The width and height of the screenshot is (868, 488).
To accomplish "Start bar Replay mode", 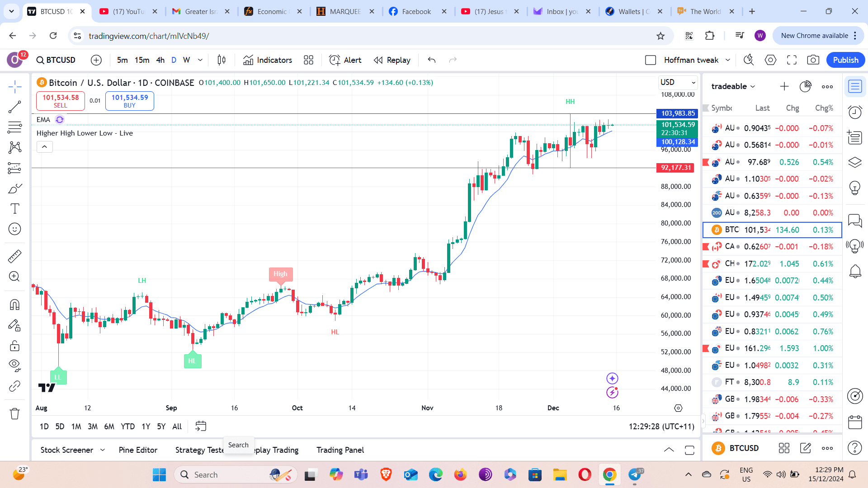I will point(392,60).
